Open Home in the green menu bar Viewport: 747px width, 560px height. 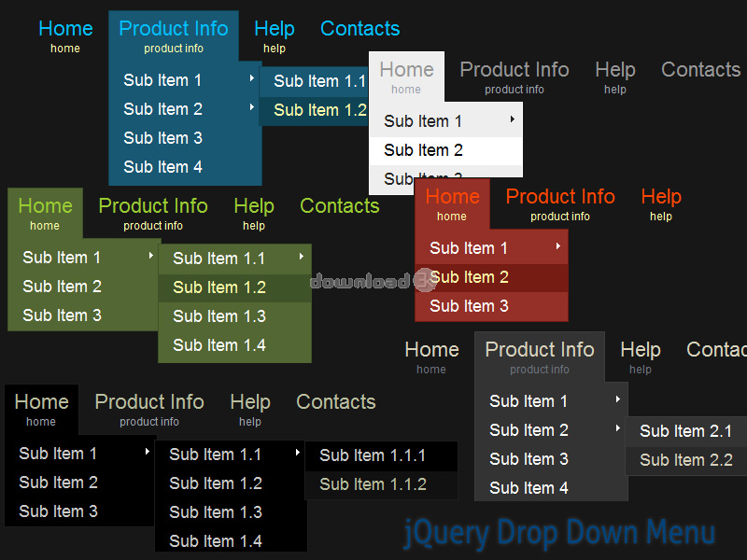point(45,213)
